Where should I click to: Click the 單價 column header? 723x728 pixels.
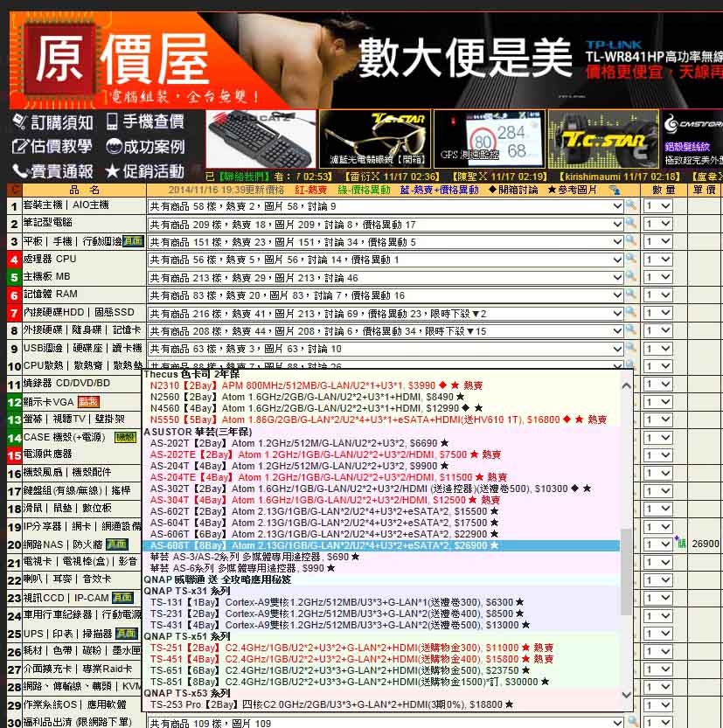tap(705, 190)
